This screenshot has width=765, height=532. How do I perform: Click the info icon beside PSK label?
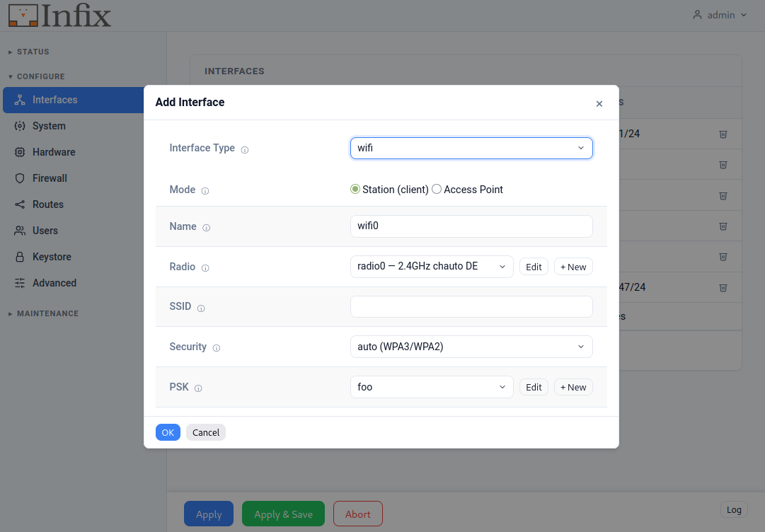[x=198, y=388]
